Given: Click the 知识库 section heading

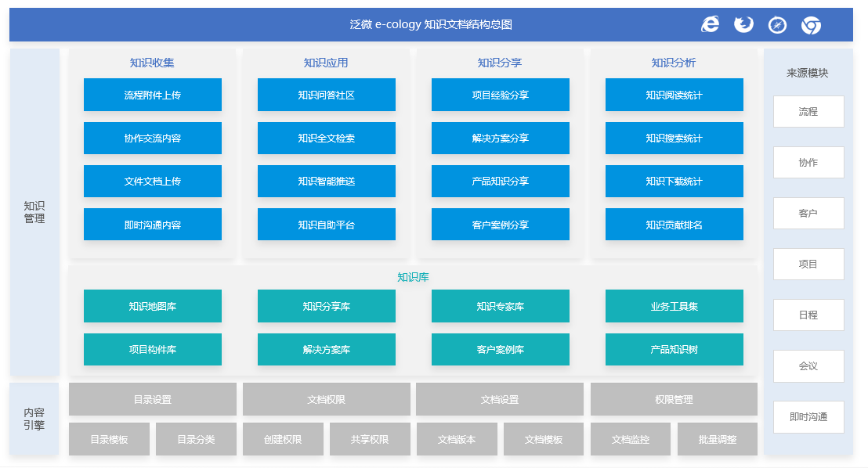Looking at the screenshot, I should [x=413, y=277].
